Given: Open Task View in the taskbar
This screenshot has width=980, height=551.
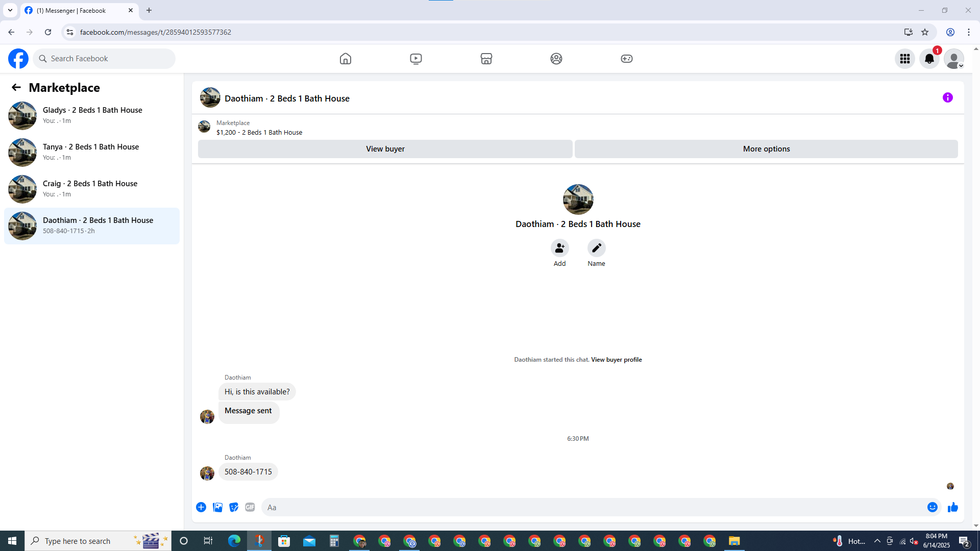Looking at the screenshot, I should pyautogui.click(x=208, y=541).
